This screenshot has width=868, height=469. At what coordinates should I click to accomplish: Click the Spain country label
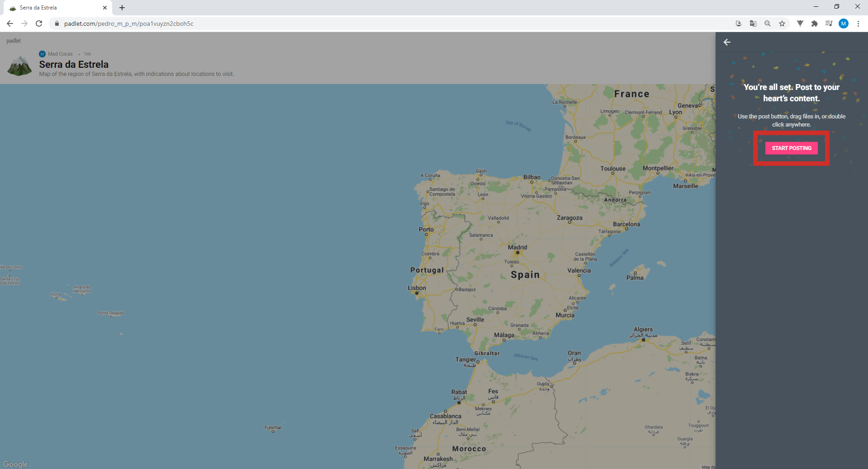[525, 275]
